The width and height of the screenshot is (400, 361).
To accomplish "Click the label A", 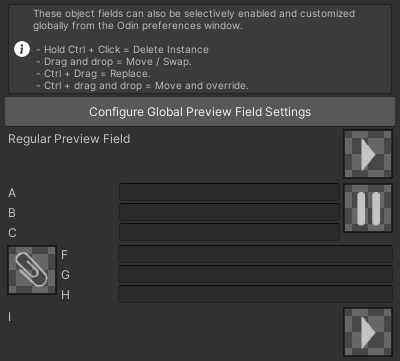I will pyautogui.click(x=12, y=193).
